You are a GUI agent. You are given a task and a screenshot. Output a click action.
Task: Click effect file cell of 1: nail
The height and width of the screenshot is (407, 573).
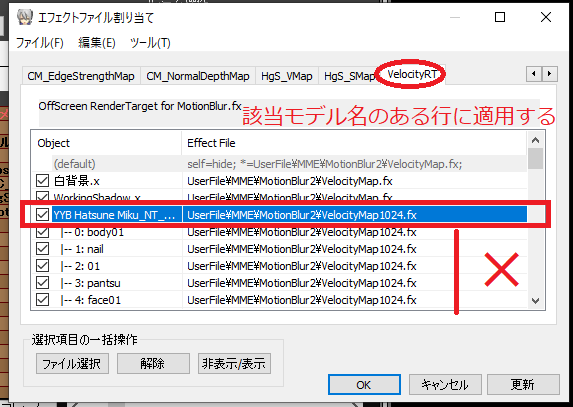pyautogui.click(x=354, y=249)
